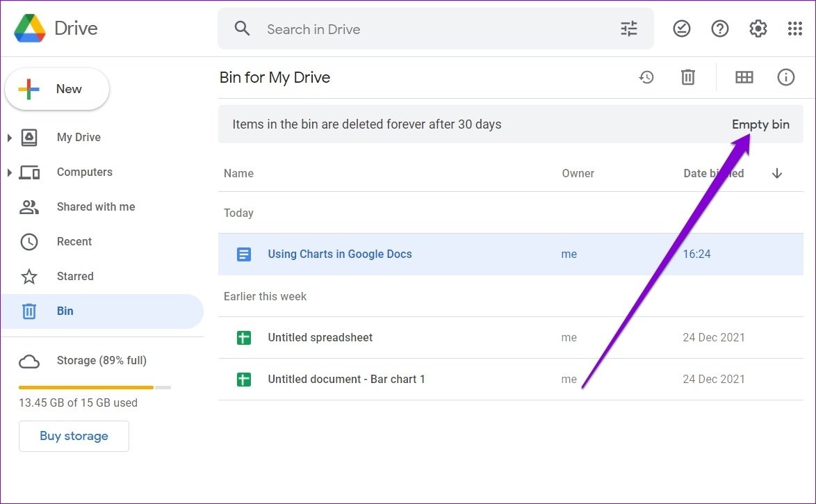Click the 16:24 date binned value
Viewport: 816px width, 504px height.
tap(696, 254)
